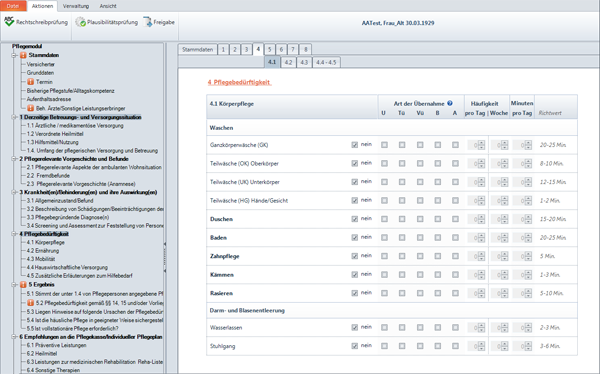The width and height of the screenshot is (600, 374).
Task: Collapse the 4 Pflegebedürftigkeit tree node
Action: (15, 234)
